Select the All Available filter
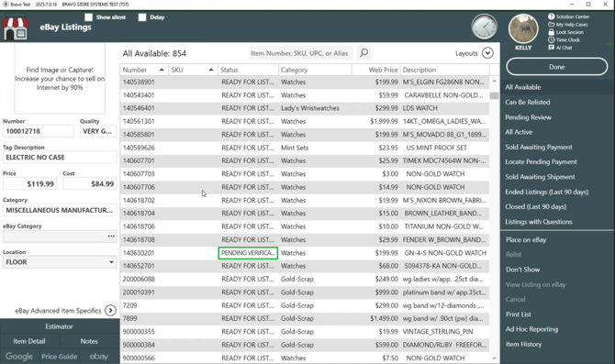This screenshot has width=615, height=364. tap(523, 87)
